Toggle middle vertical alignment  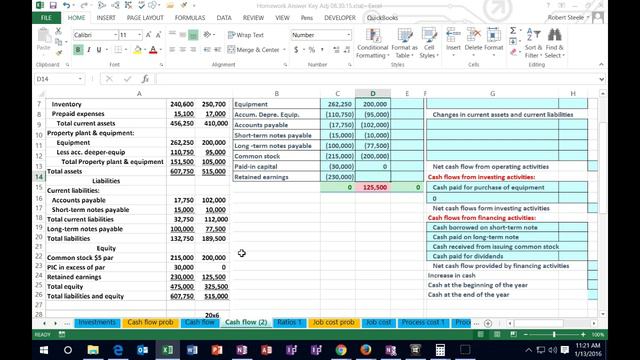(182, 35)
